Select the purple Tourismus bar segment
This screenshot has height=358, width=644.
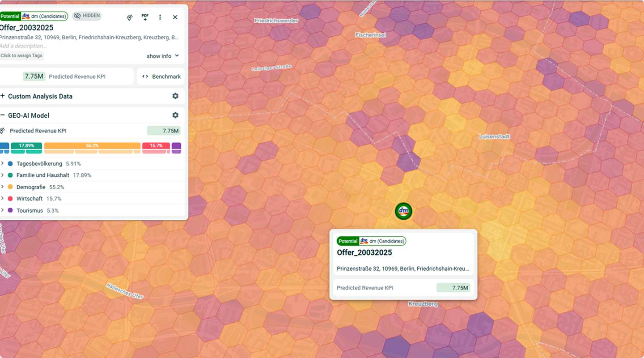point(176,146)
